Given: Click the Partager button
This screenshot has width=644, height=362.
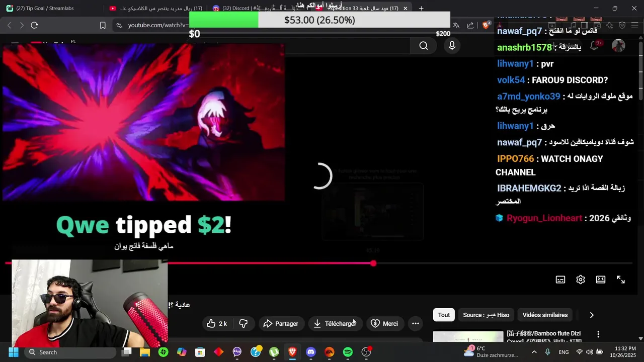Looking at the screenshot, I should (x=281, y=324).
